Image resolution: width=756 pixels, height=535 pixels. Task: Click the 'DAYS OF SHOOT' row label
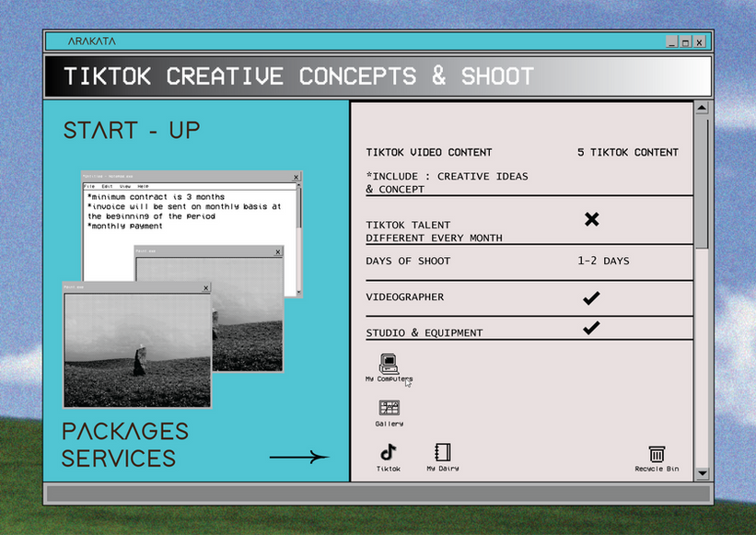tap(408, 261)
